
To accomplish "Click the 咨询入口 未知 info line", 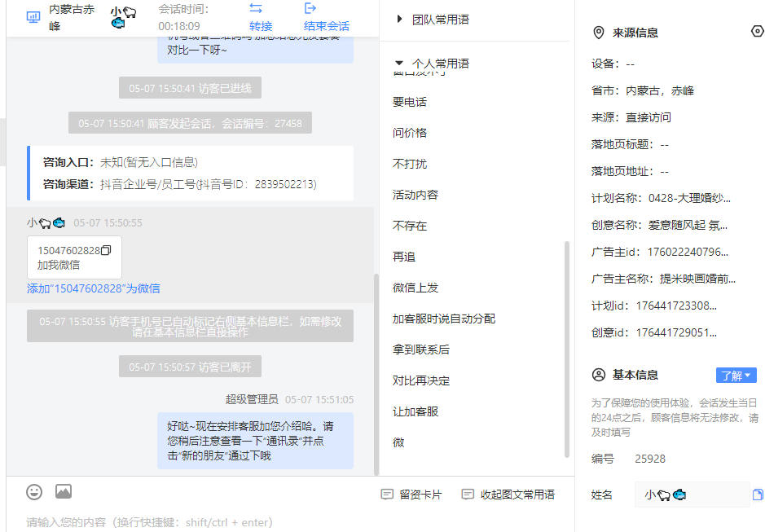I will (x=121, y=162).
